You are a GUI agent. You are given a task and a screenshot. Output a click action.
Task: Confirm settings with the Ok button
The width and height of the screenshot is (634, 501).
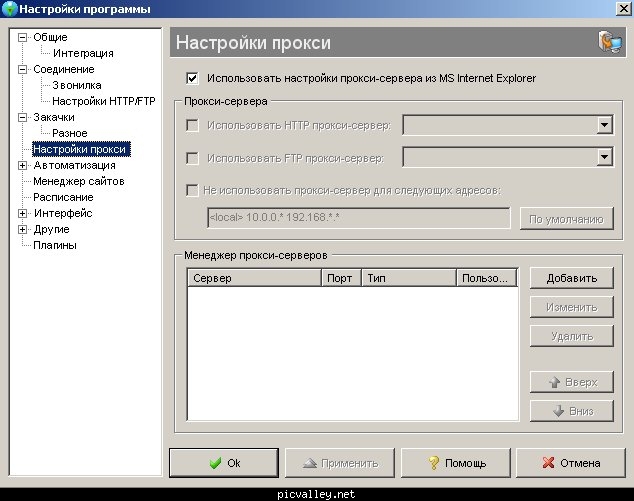click(x=224, y=463)
